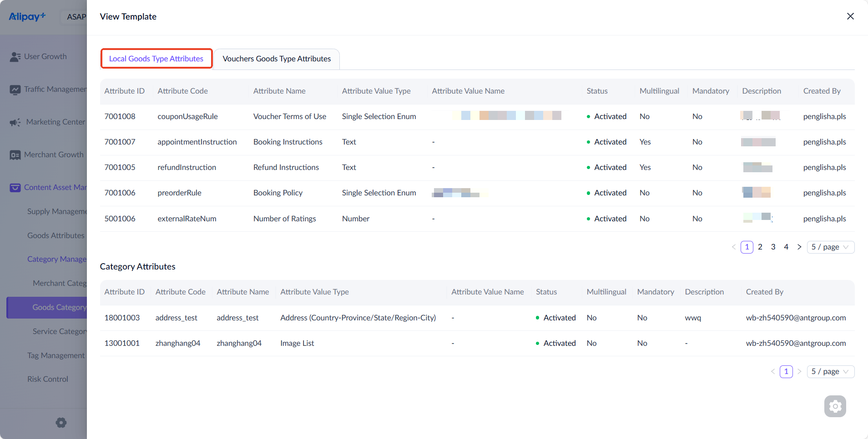Go to page 3 of attributes

coord(773,247)
